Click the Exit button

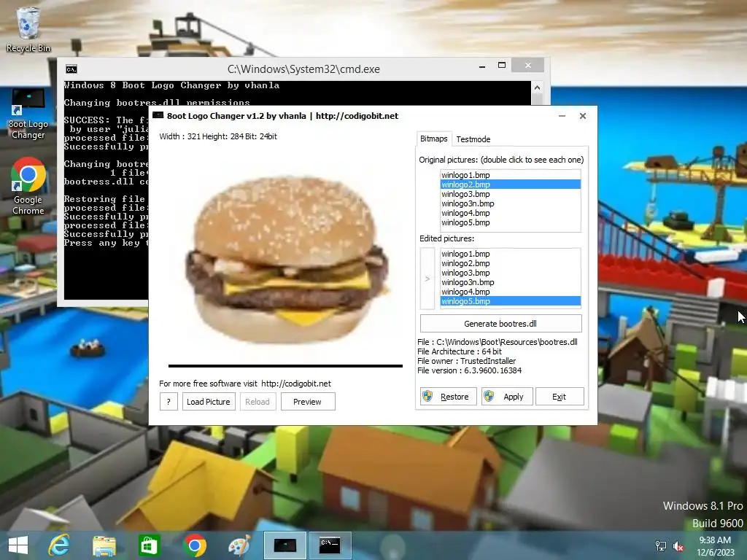click(x=560, y=396)
